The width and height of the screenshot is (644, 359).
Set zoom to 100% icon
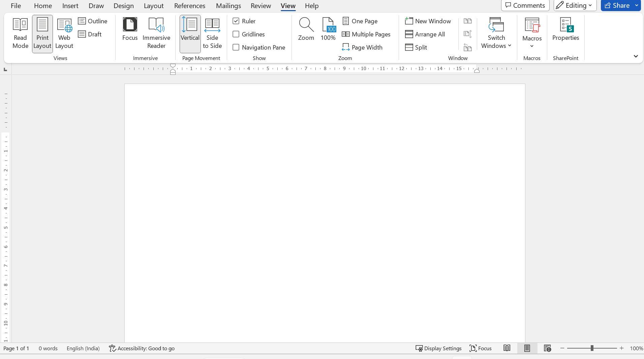point(328,25)
